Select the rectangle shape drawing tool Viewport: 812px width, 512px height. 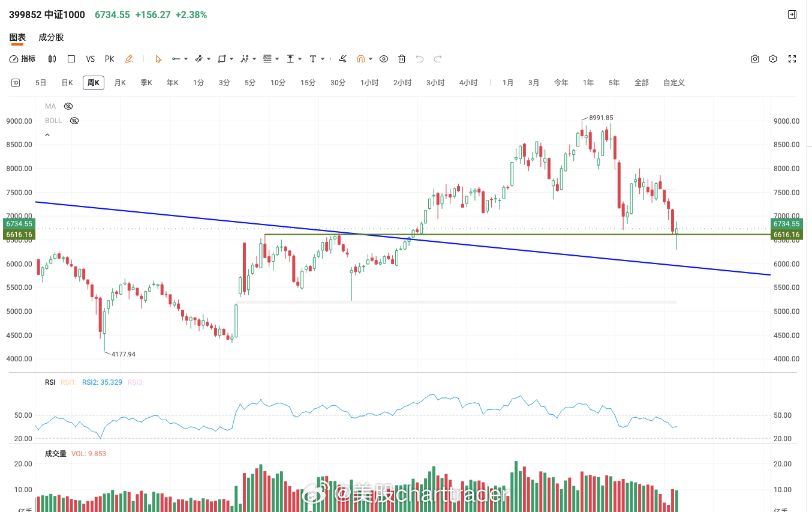(x=221, y=59)
